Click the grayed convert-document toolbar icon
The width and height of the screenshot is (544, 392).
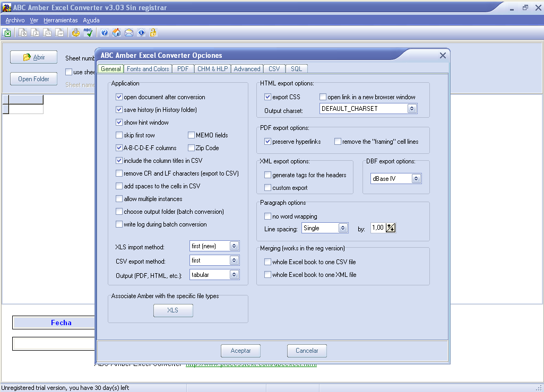(23, 32)
